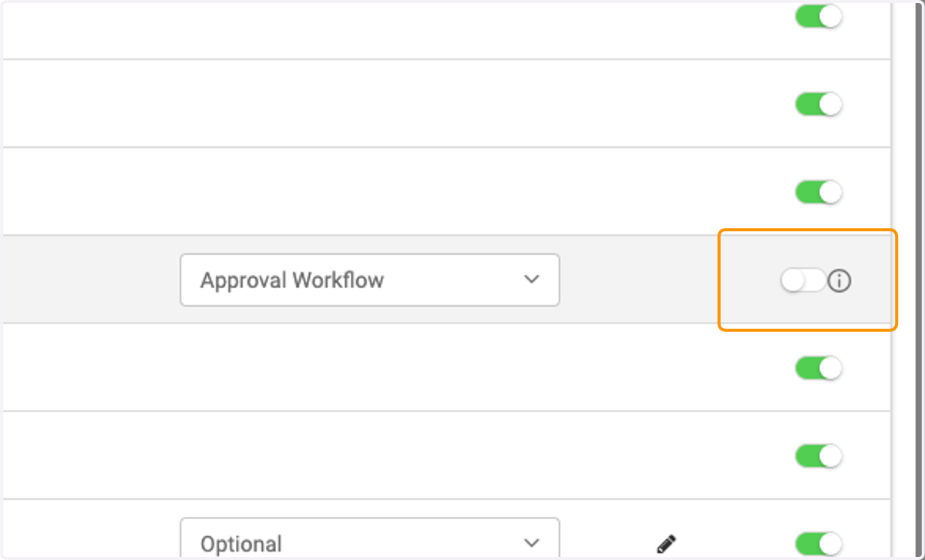925x560 pixels.
Task: Disable the green toggle in the Optional row
Action: coord(819,544)
